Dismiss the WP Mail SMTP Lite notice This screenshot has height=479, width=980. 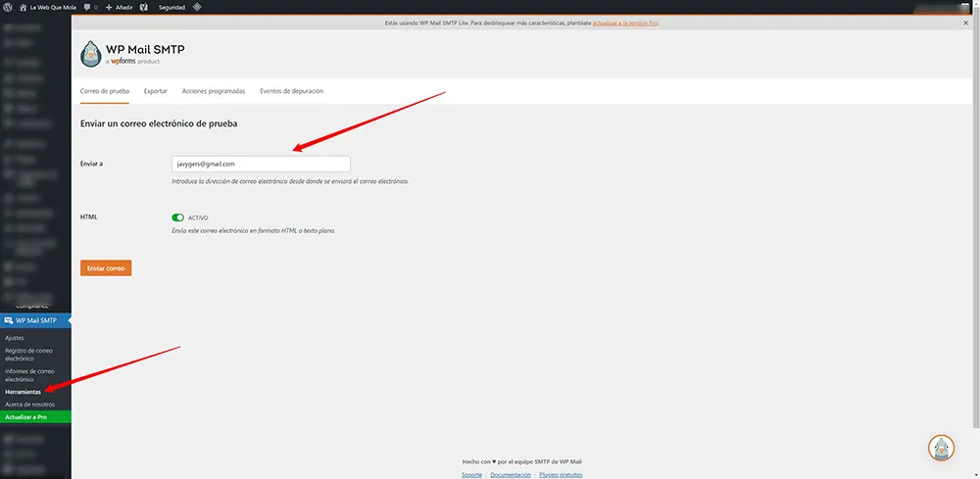point(965,23)
